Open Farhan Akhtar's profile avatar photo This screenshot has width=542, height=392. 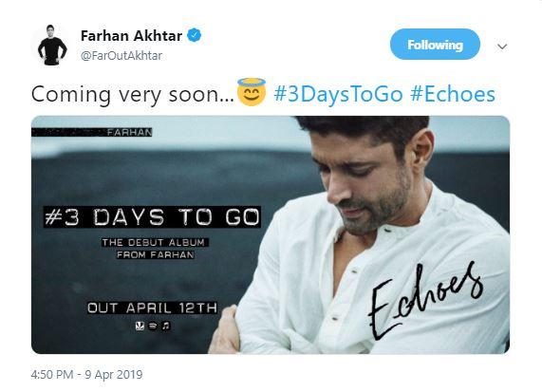click(52, 45)
